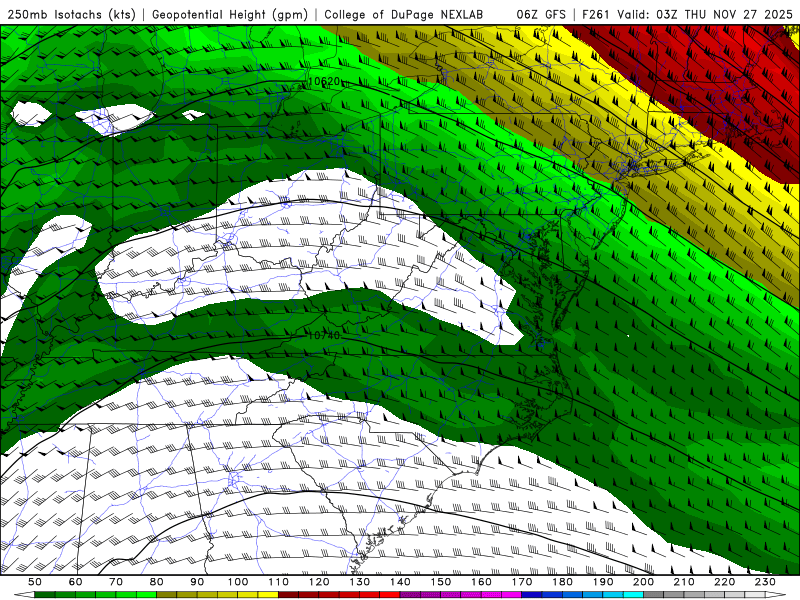Click the 200 value on the legend

(643, 582)
